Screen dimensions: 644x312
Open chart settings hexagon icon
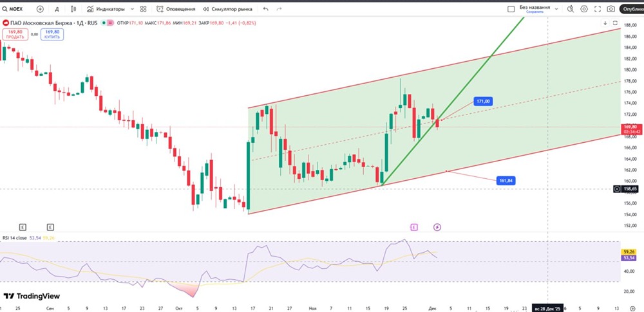[584, 8]
